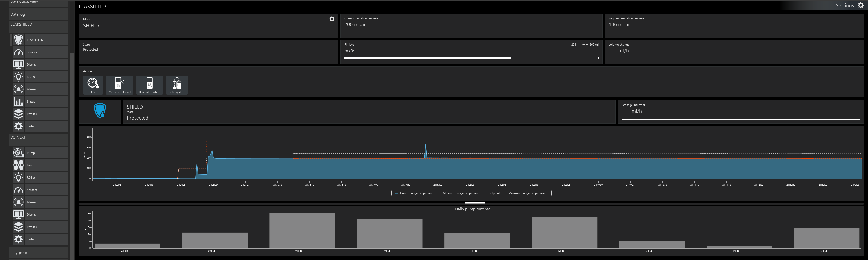The image size is (868, 260).
Task: Click the 15.Feb bar in pump runtime chart
Action: tap(827, 239)
